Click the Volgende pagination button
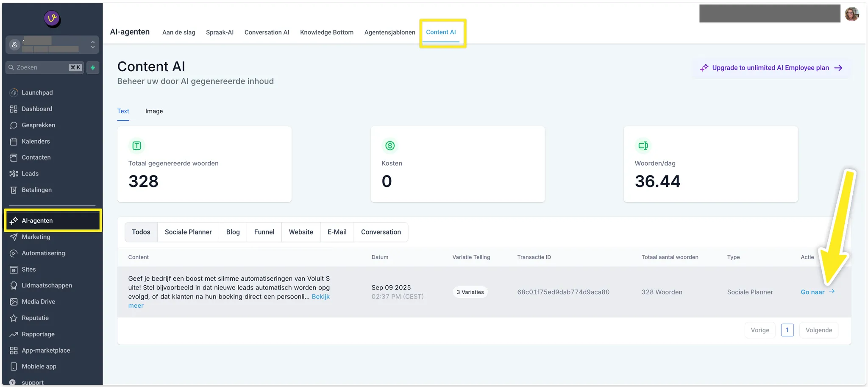This screenshot has height=387, width=868. [x=818, y=330]
